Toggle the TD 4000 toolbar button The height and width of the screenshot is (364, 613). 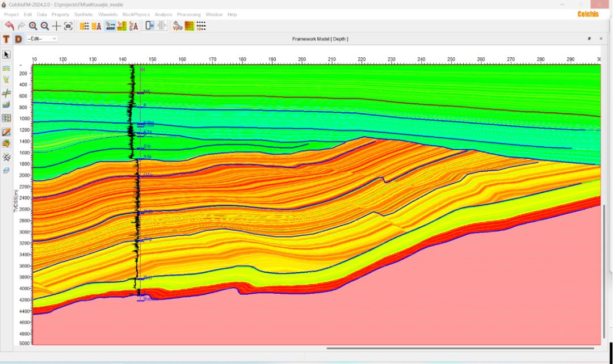click(x=110, y=26)
